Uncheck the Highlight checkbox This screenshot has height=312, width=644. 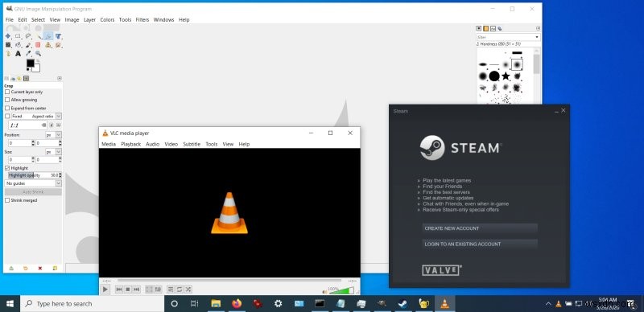click(x=7, y=168)
